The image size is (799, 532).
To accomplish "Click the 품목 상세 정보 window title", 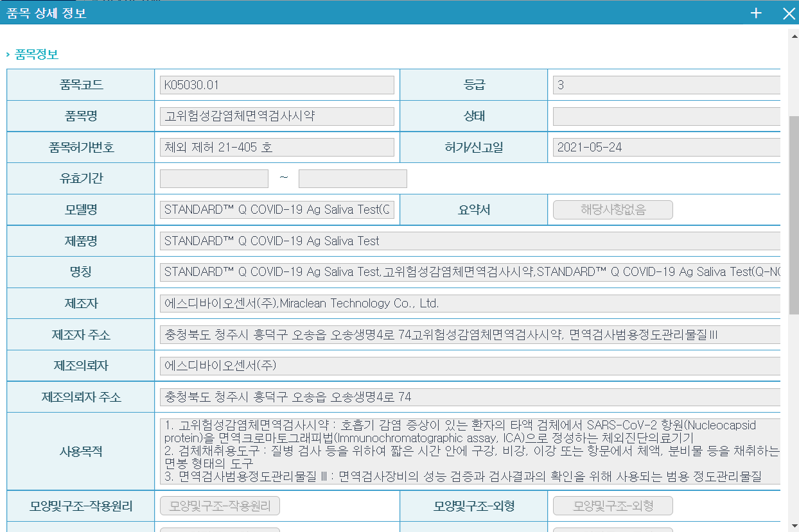I will [x=46, y=13].
